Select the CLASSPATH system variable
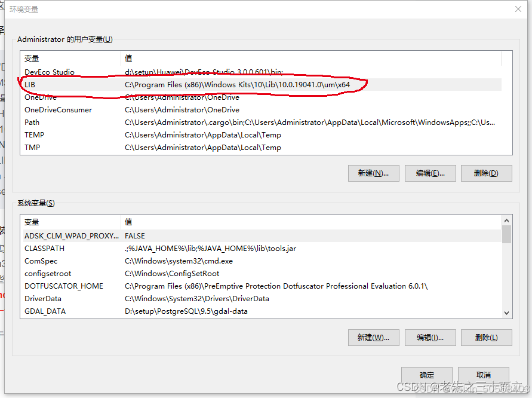 72,248
